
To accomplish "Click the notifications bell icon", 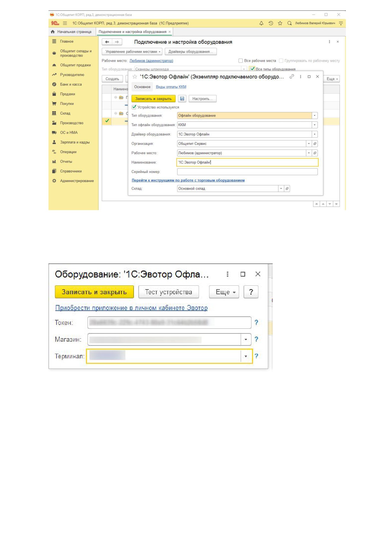I will point(261,23).
